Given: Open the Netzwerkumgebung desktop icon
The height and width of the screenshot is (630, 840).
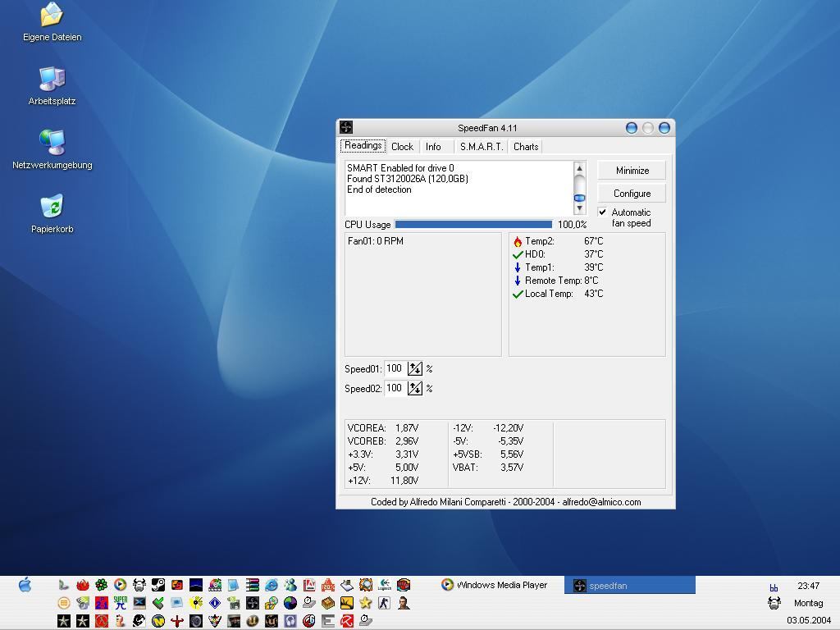Looking at the screenshot, I should point(52,143).
